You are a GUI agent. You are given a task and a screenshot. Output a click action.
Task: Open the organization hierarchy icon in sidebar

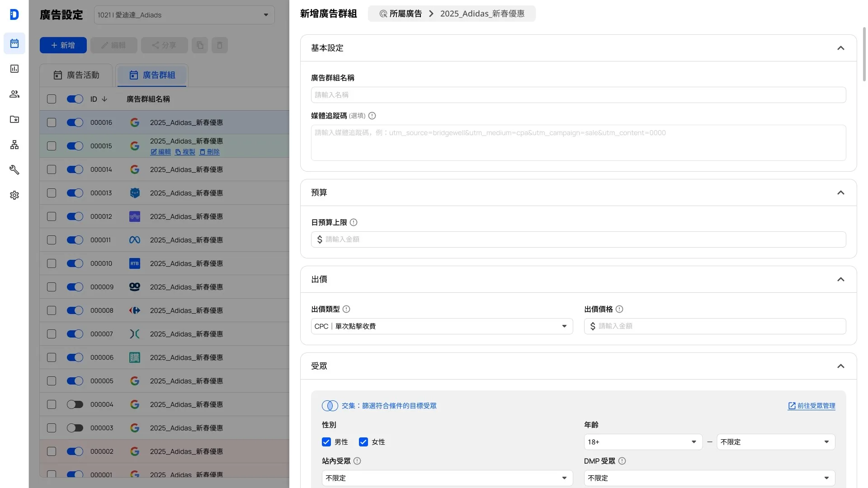(14, 145)
